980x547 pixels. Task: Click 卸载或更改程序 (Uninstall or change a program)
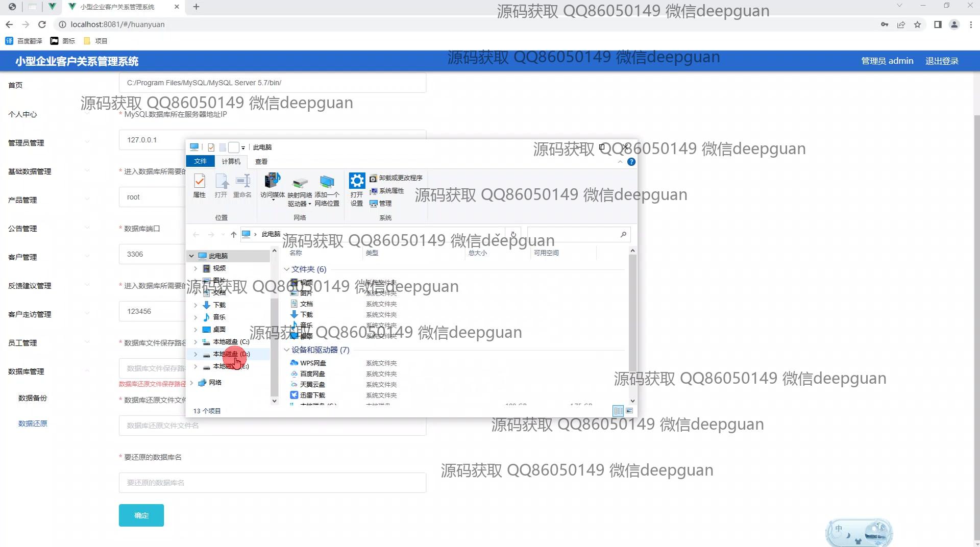(396, 178)
